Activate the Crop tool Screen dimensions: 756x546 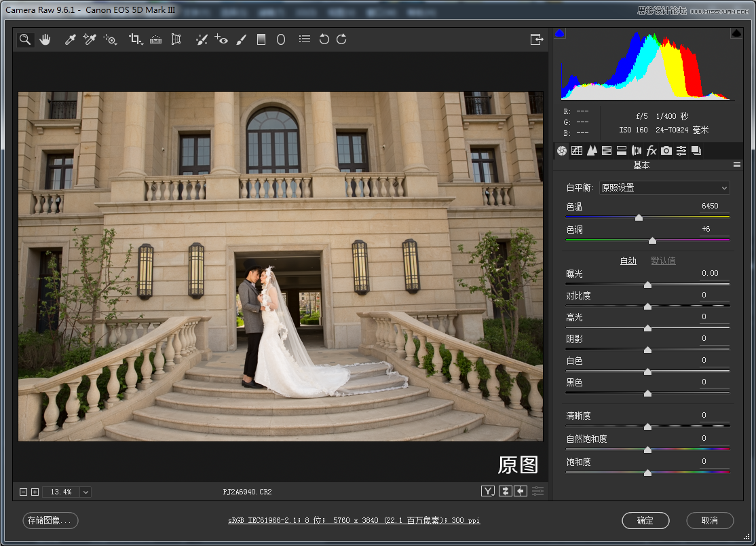(x=135, y=39)
